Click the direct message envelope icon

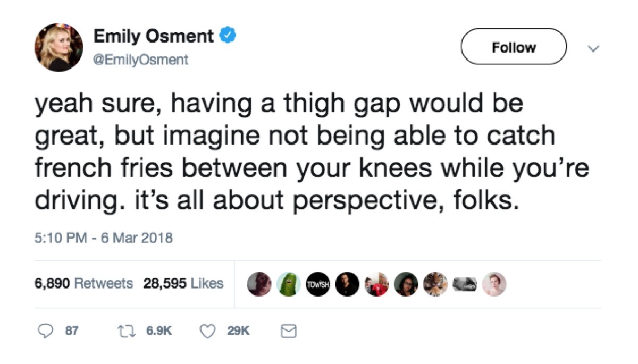pos(288,331)
